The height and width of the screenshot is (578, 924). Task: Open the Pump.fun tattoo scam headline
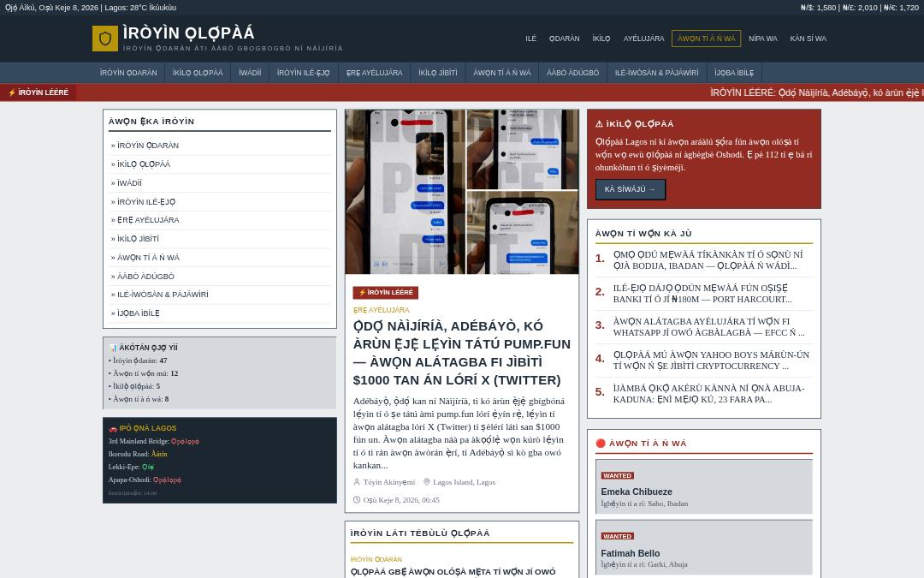[x=461, y=354]
